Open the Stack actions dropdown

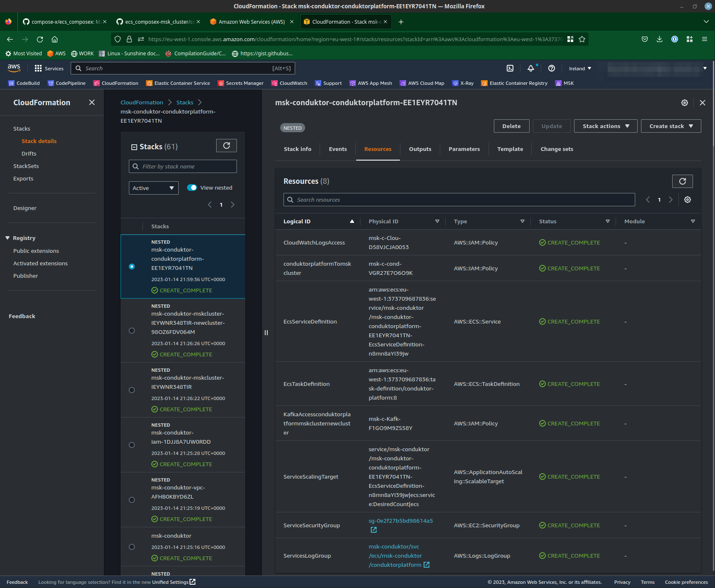point(606,126)
